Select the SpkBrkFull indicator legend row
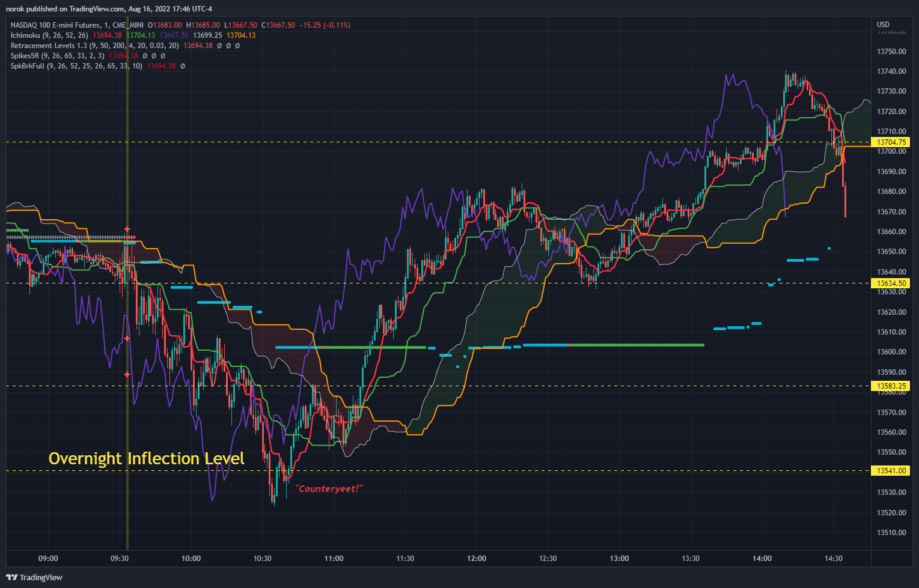919x588 pixels. point(97,66)
